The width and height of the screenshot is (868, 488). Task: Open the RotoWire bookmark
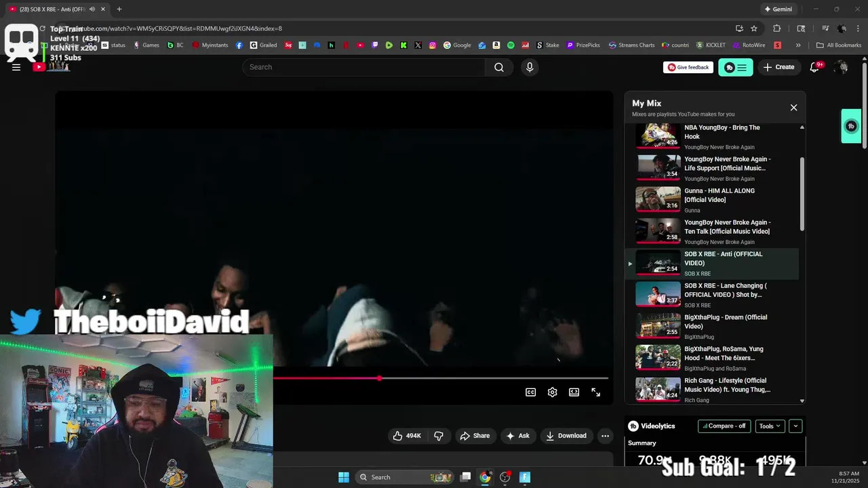click(x=749, y=45)
